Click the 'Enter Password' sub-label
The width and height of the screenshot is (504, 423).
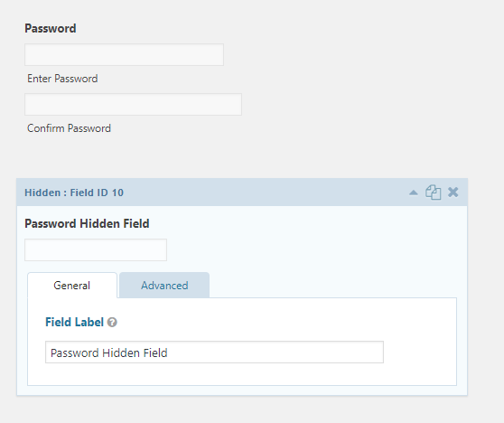pos(62,79)
